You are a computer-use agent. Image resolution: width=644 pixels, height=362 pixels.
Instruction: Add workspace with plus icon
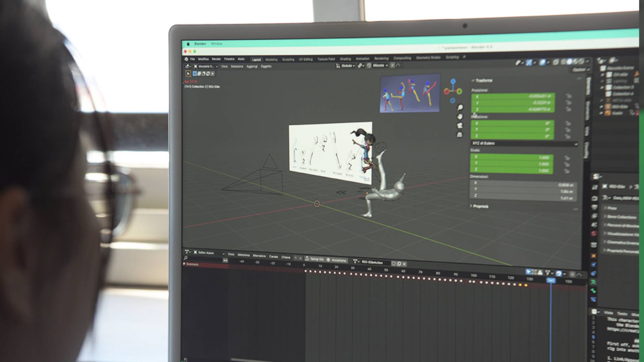464,57
